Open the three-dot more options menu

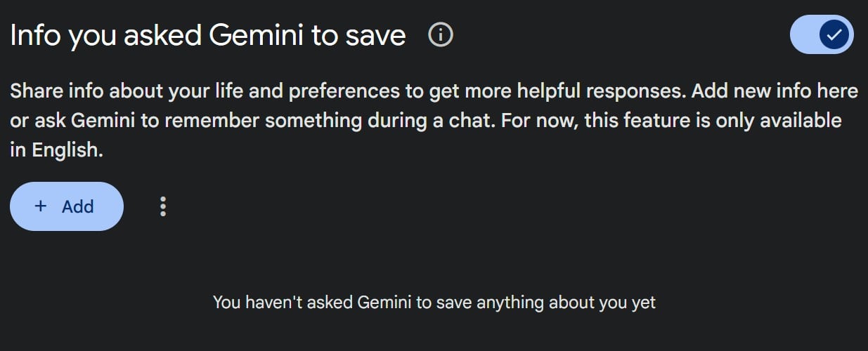[163, 206]
